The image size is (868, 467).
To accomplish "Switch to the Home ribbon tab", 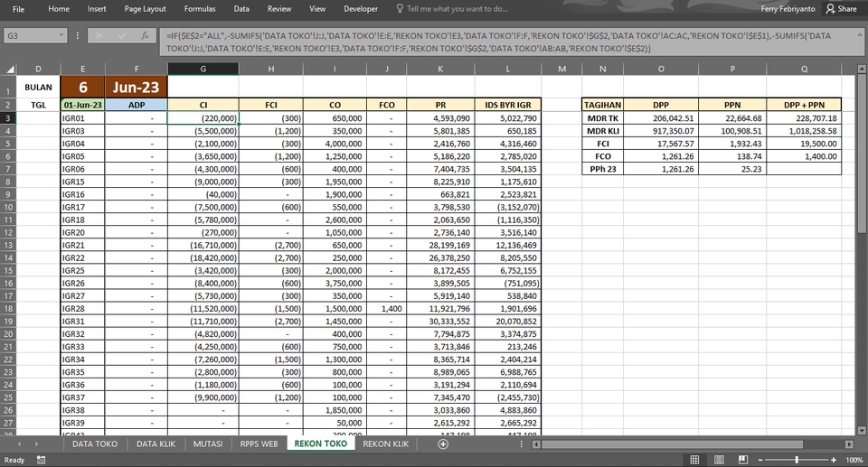I will pyautogui.click(x=59, y=9).
